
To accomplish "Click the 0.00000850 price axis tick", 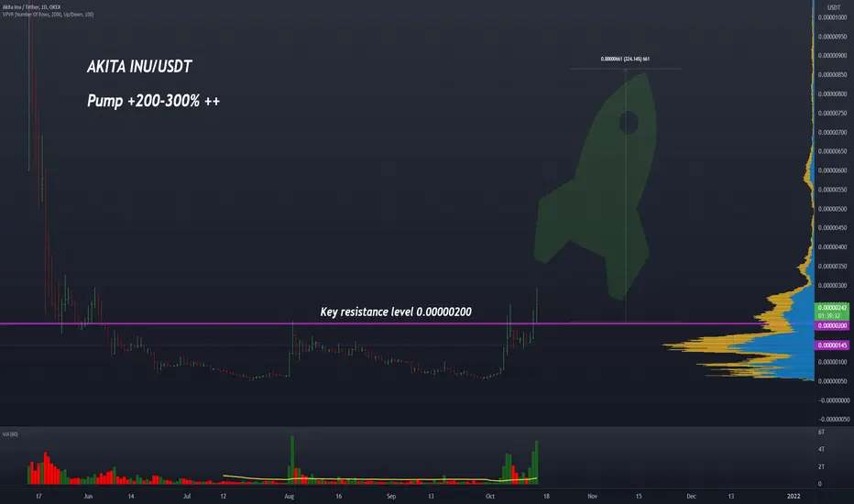I will [833, 74].
